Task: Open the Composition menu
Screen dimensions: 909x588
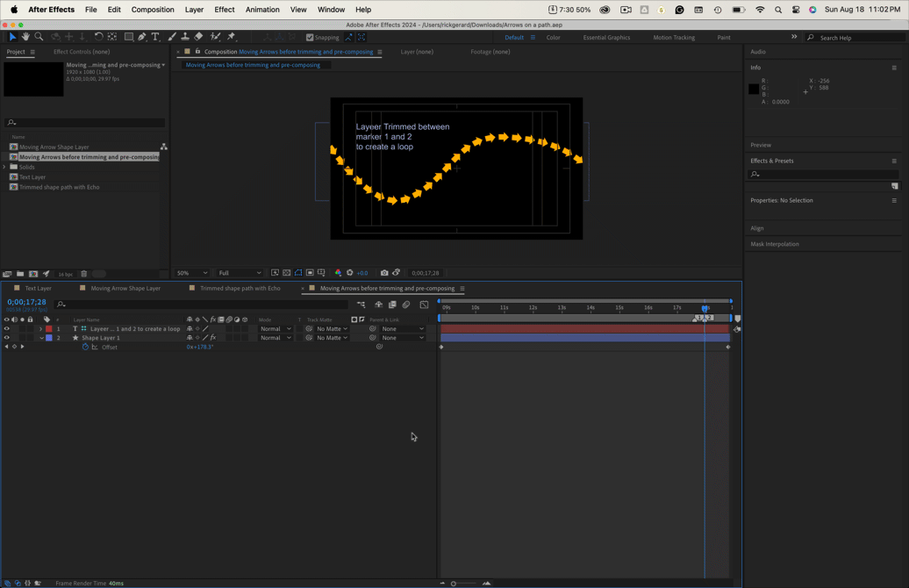Action: click(153, 10)
